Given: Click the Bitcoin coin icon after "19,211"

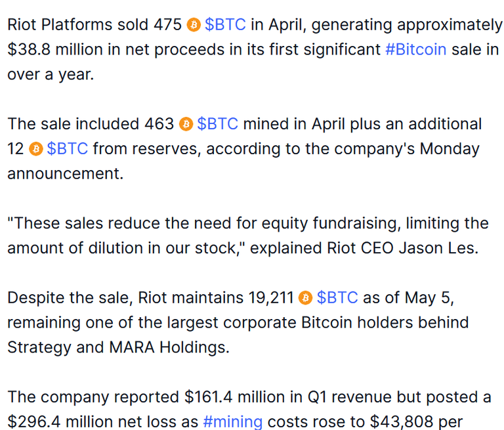Looking at the screenshot, I should 305,298.
